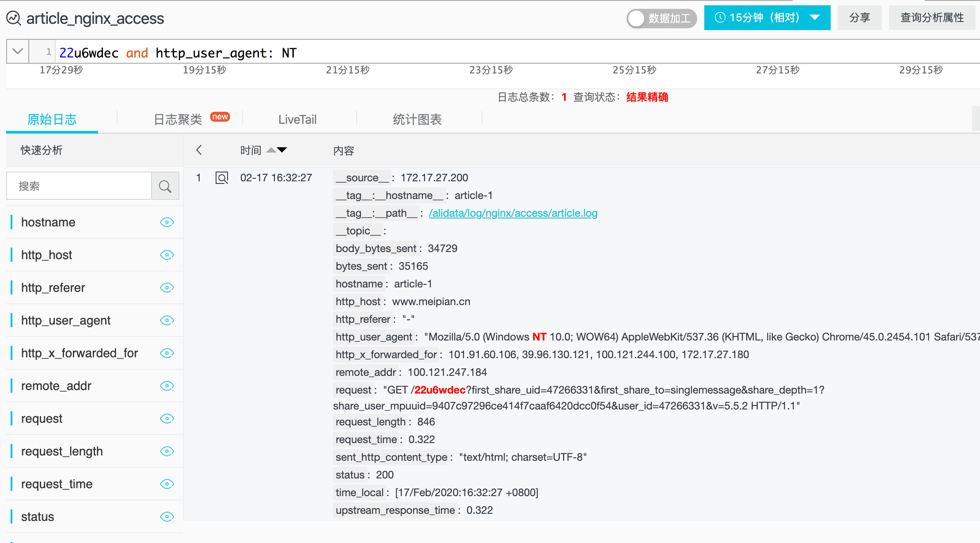Click eye icon for hostname field
This screenshot has width=980, height=543.
[x=167, y=222]
